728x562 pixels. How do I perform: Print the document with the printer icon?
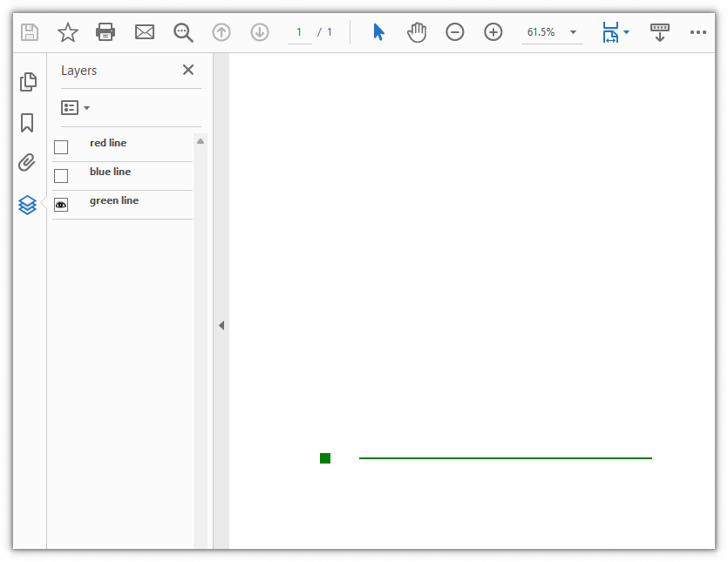point(105,32)
